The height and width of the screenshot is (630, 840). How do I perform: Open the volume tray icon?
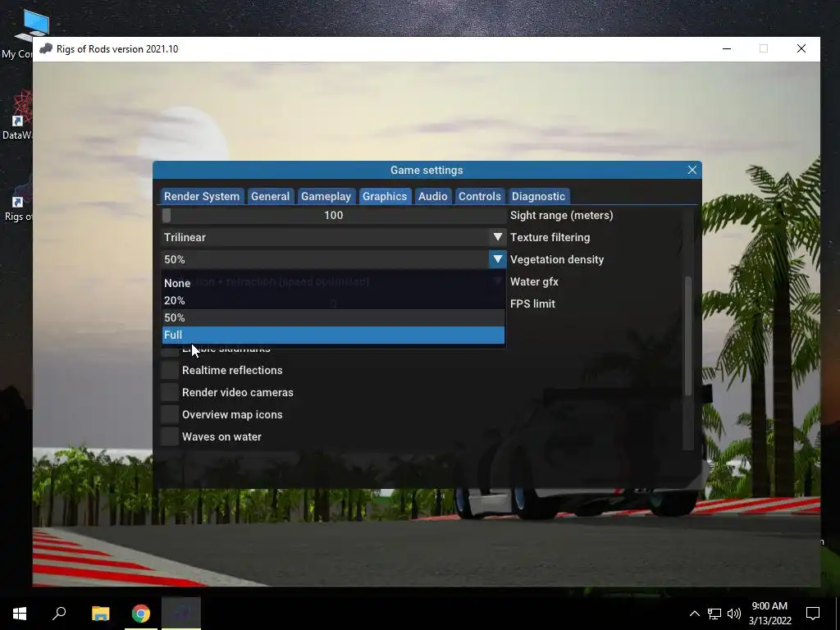click(x=734, y=614)
